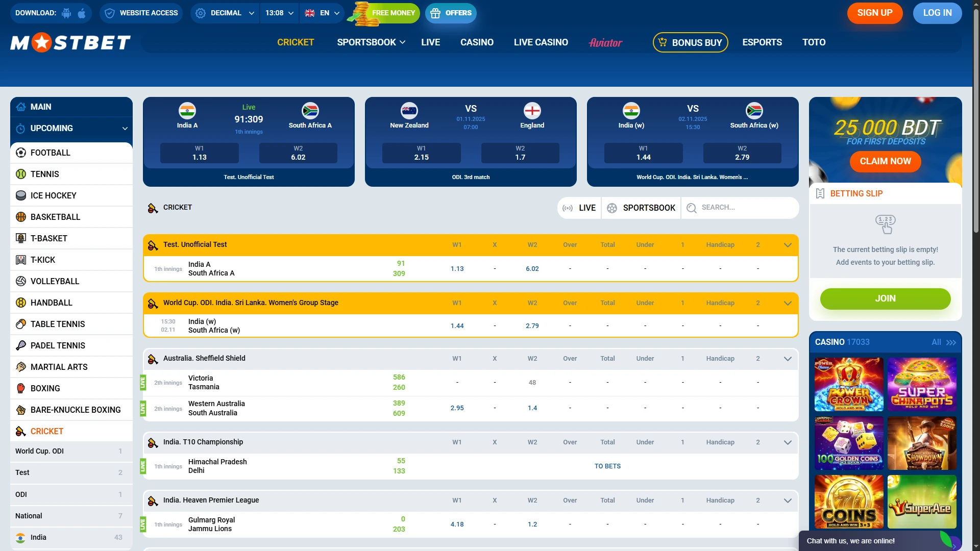The image size is (980, 551).
Task: Switch to the SPORTSBOOK filter tab
Action: (x=641, y=208)
